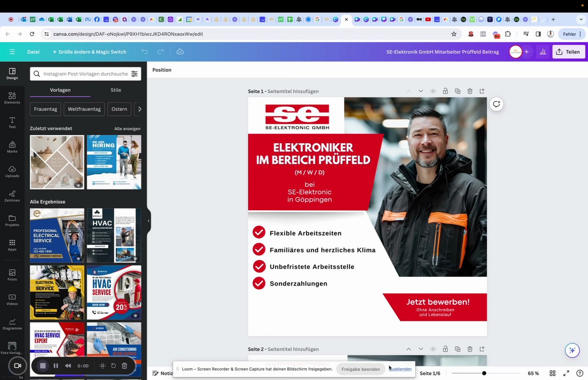The height and width of the screenshot is (380, 588).
Task: Open the 65 % zoom level menu
Action: 533,373
